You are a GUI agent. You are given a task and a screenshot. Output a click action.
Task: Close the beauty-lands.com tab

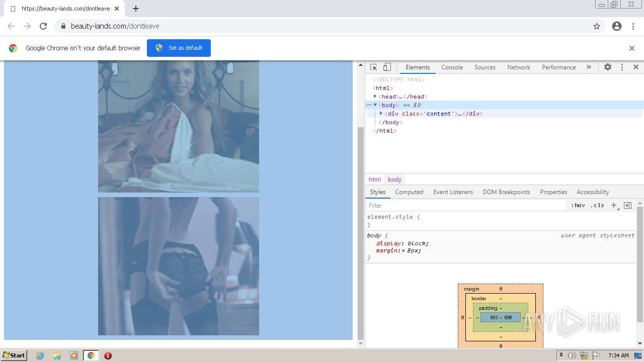[x=117, y=9]
